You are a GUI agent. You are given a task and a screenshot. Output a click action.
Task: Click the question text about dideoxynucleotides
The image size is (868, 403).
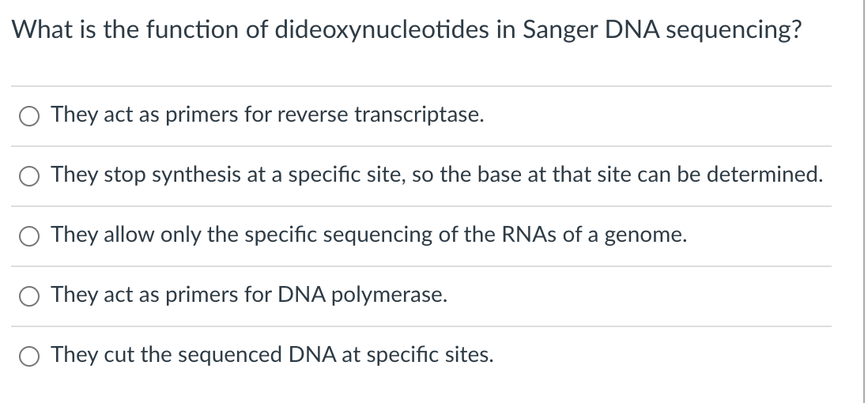point(406,30)
